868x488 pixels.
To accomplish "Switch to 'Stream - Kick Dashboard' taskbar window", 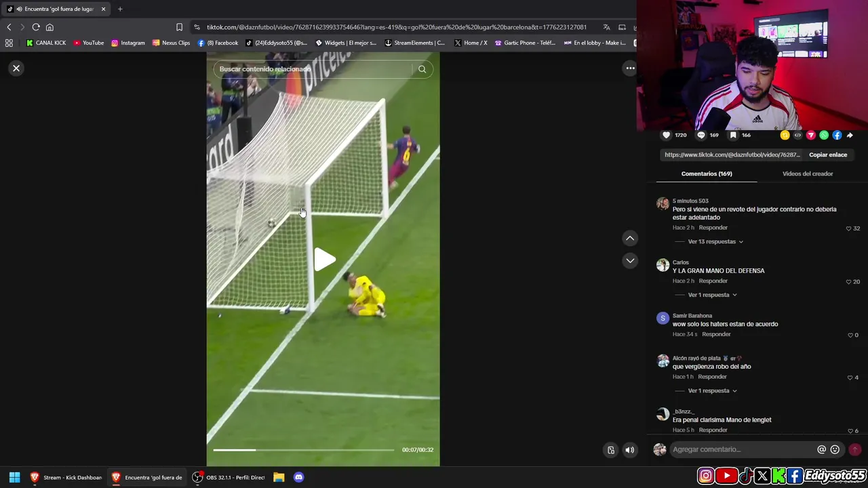I will (x=66, y=477).
